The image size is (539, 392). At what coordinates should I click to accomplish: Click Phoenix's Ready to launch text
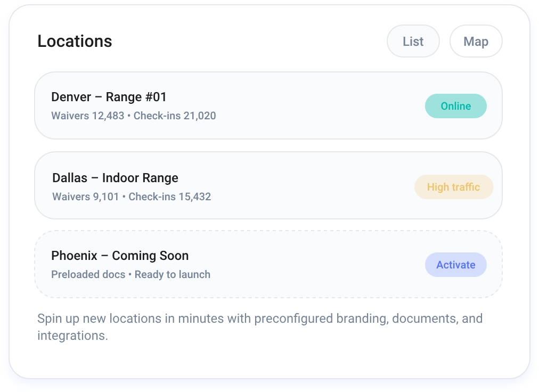coord(173,275)
